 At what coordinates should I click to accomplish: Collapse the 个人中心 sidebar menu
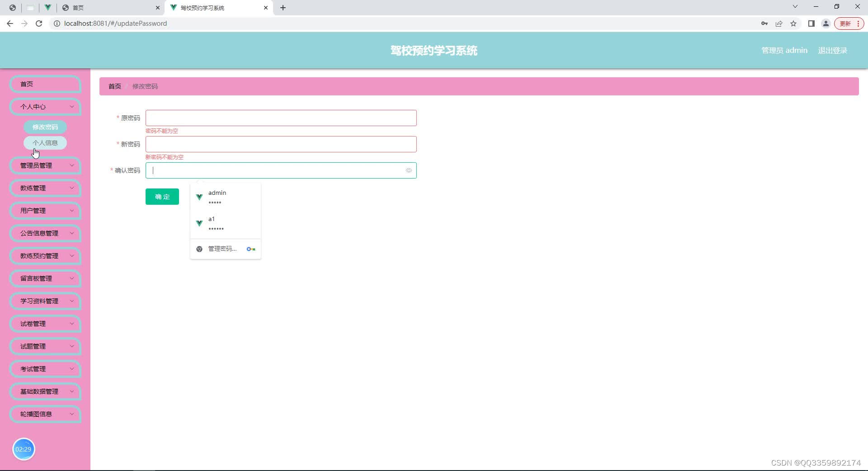tap(45, 107)
